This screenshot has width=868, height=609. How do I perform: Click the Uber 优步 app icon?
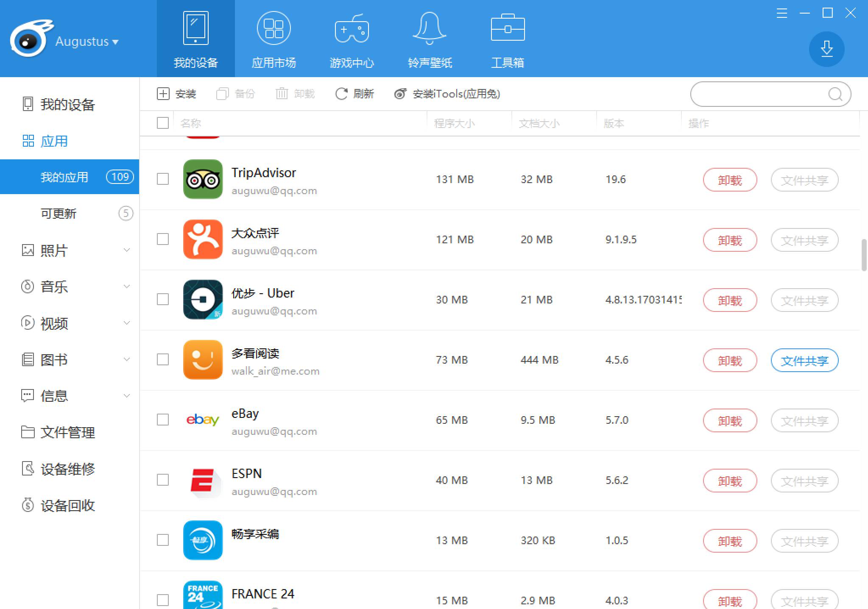click(x=203, y=299)
